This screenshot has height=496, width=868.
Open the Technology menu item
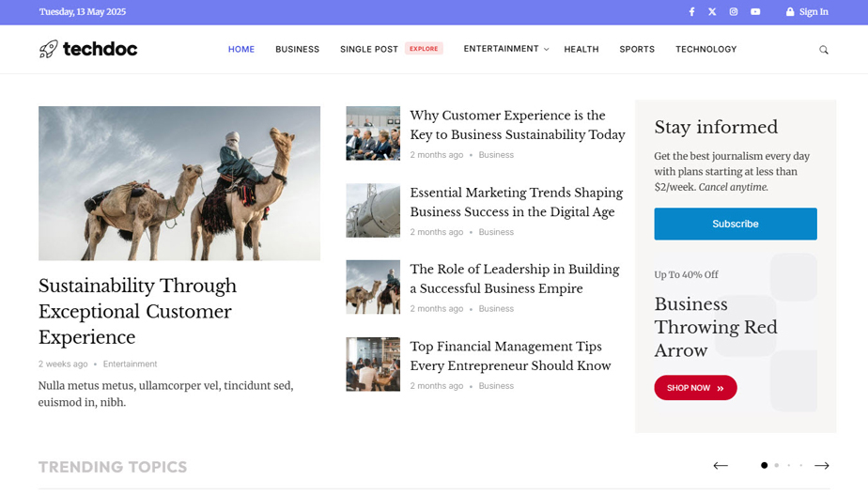pos(705,49)
